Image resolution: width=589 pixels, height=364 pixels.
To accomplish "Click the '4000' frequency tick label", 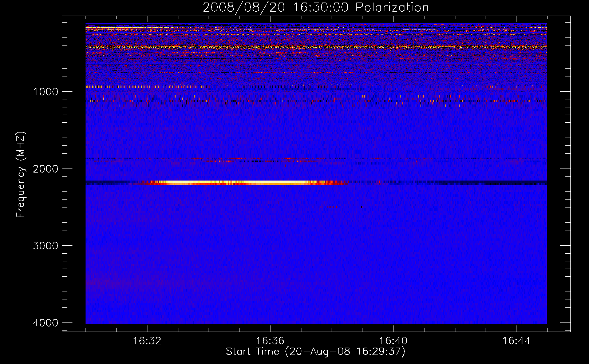I will click(46, 323).
